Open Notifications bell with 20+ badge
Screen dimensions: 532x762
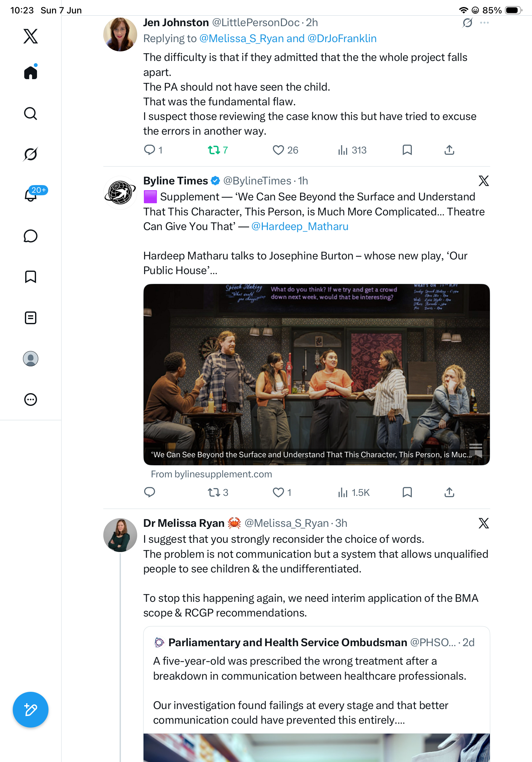31,194
